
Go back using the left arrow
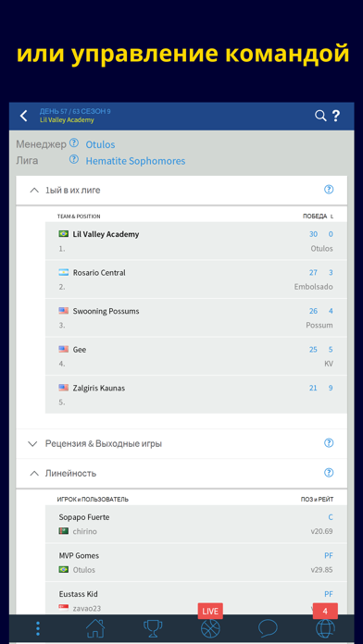24,116
